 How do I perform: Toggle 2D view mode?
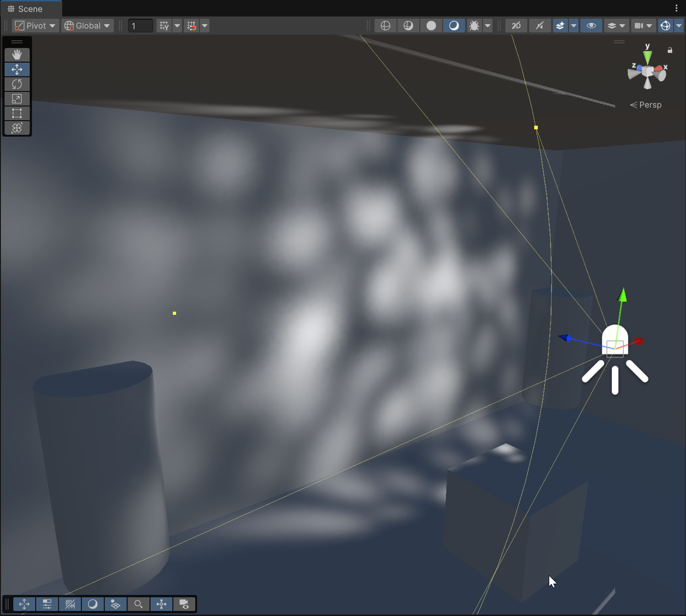(516, 26)
